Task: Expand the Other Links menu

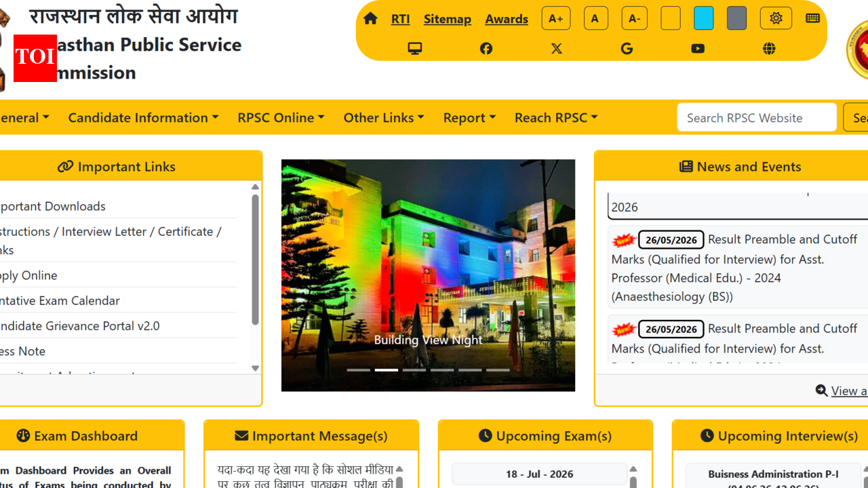Action: tap(384, 118)
